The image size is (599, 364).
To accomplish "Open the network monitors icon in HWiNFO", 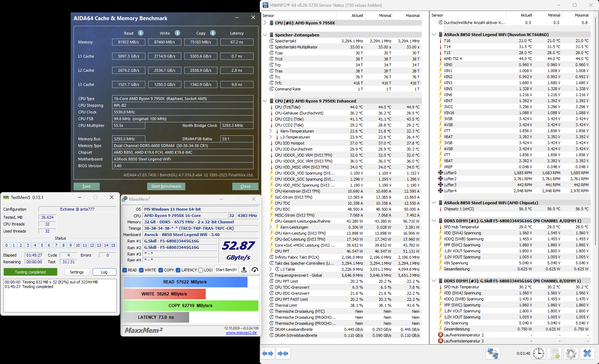I will pyautogui.click(x=493, y=353).
